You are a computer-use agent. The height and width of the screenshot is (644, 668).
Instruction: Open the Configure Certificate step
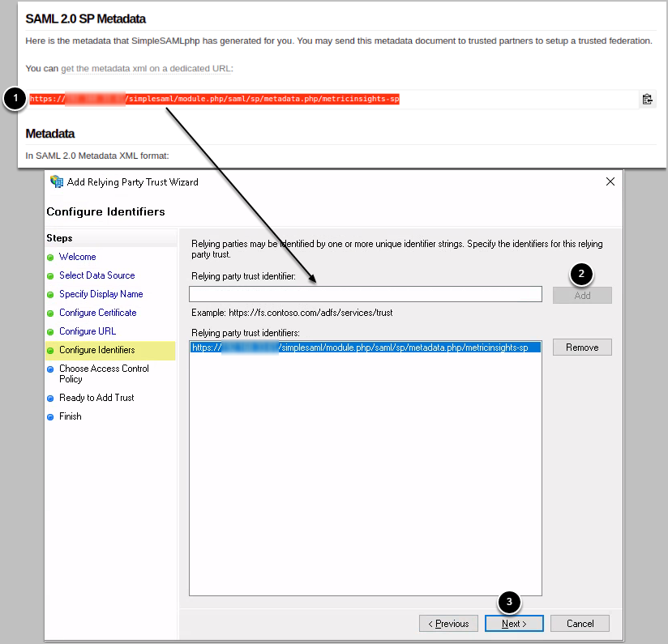click(x=97, y=313)
